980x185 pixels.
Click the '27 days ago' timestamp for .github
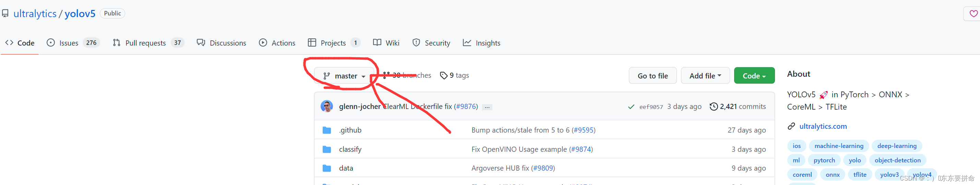[x=746, y=130]
